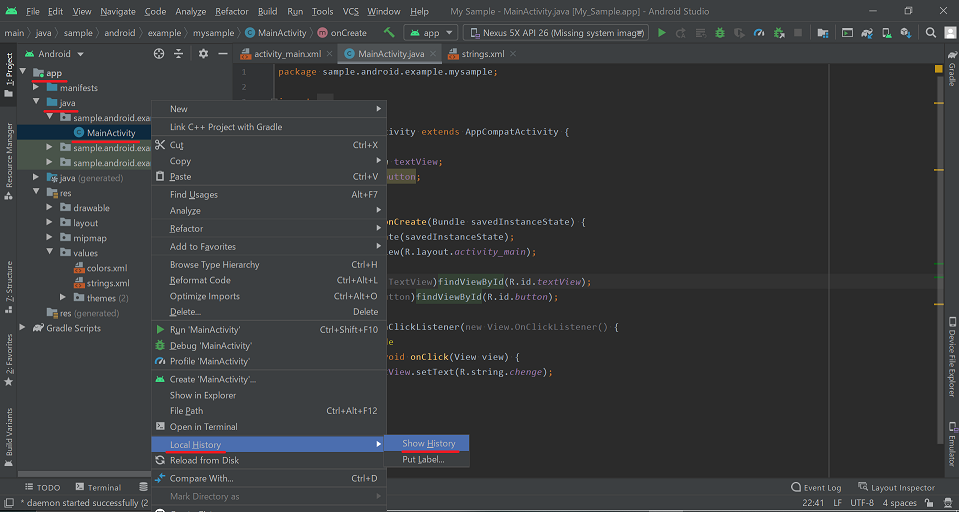This screenshot has height=512, width=959.
Task: Click the UTF-8 encoding in status bar
Action: [862, 503]
